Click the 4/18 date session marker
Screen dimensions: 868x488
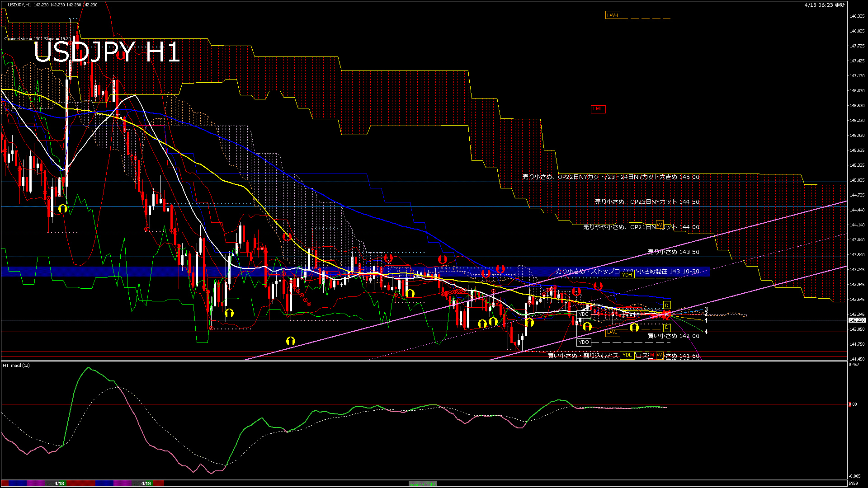59,483
